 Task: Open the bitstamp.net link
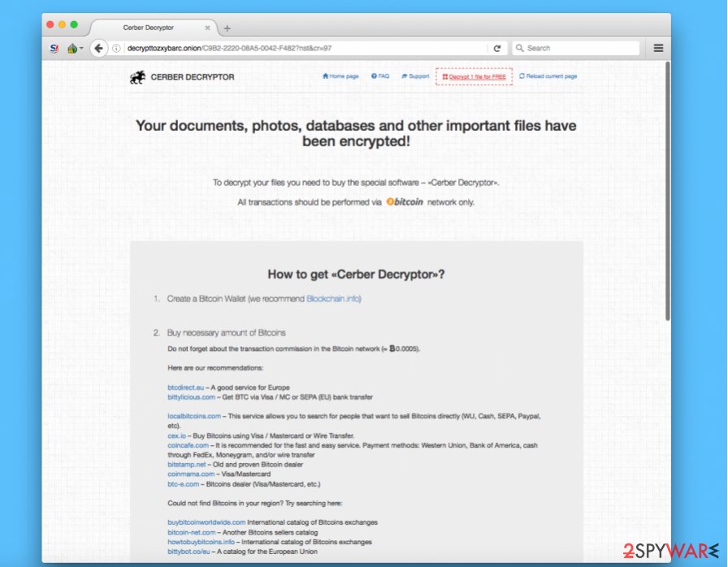[x=187, y=465]
